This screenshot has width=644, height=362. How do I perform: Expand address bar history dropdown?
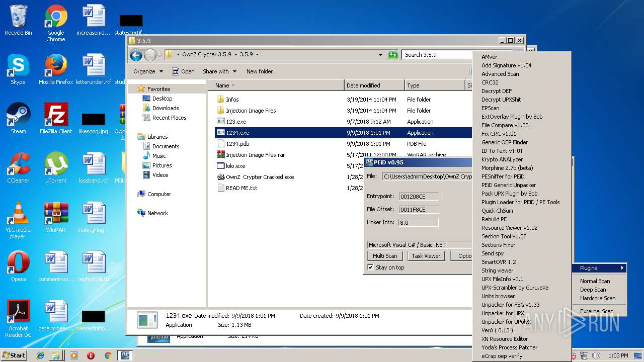click(380, 55)
